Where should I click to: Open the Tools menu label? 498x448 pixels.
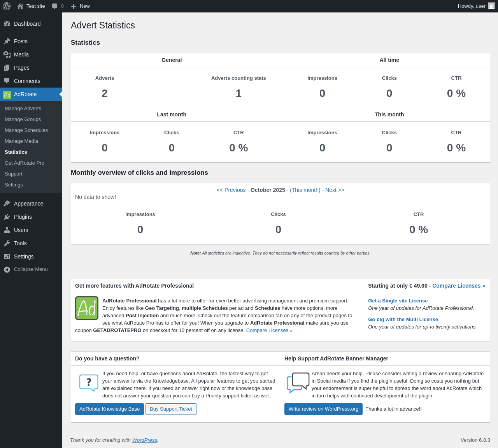[x=20, y=243]
